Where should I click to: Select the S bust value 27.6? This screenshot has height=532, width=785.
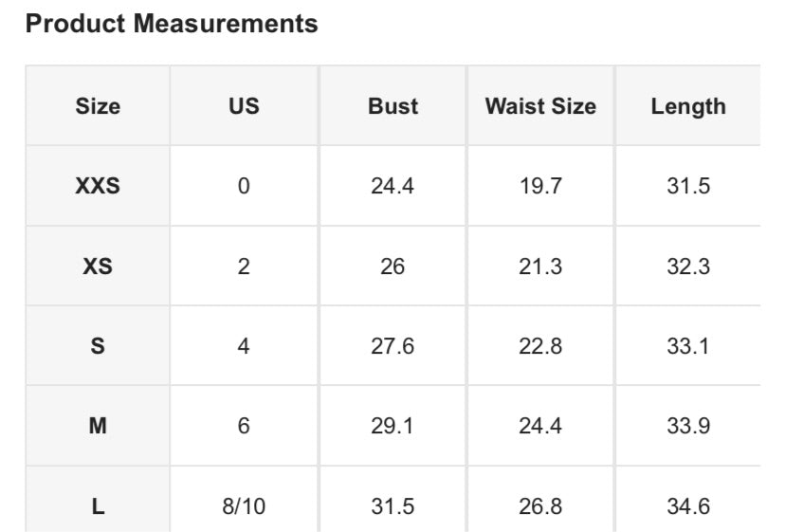[392, 346]
